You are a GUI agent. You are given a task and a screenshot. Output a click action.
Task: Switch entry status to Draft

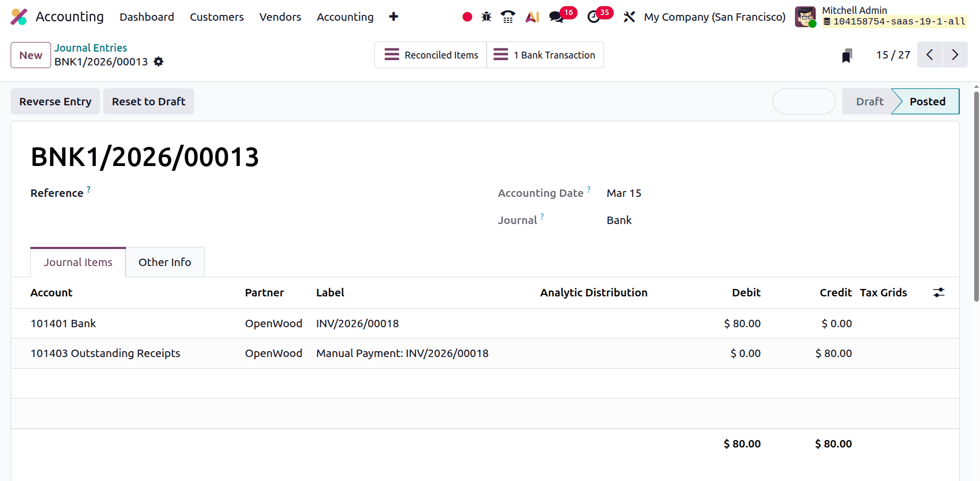point(869,101)
